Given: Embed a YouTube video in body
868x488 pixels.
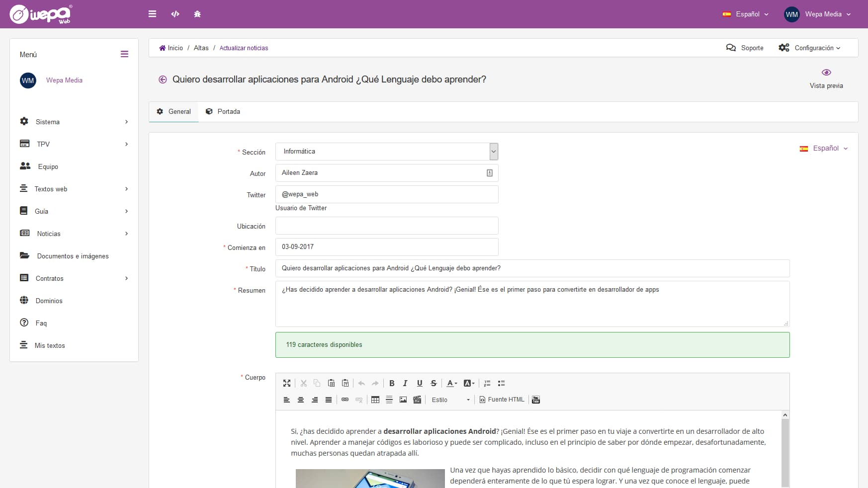Looking at the screenshot, I should [x=536, y=400].
